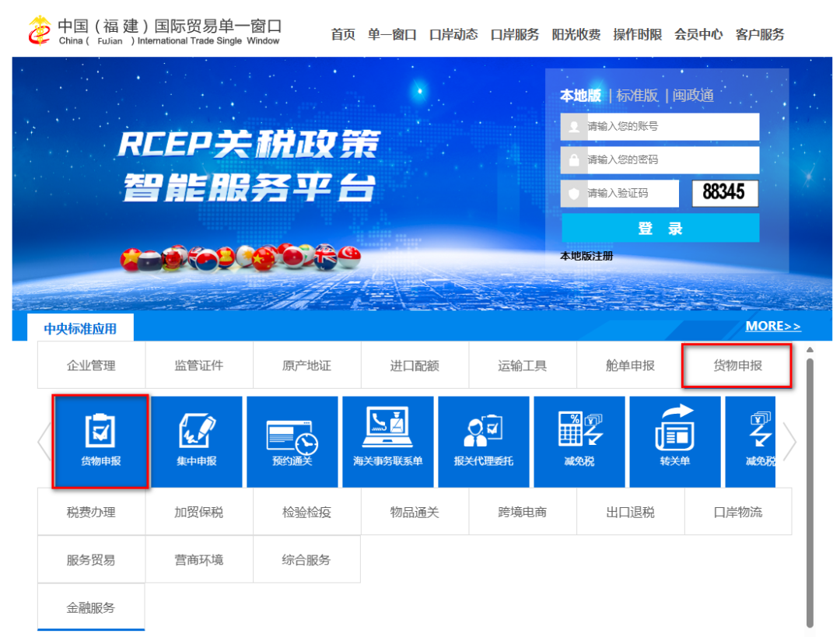Switch to the 标准版 login tab
This screenshot has height=637, width=840.
(637, 96)
